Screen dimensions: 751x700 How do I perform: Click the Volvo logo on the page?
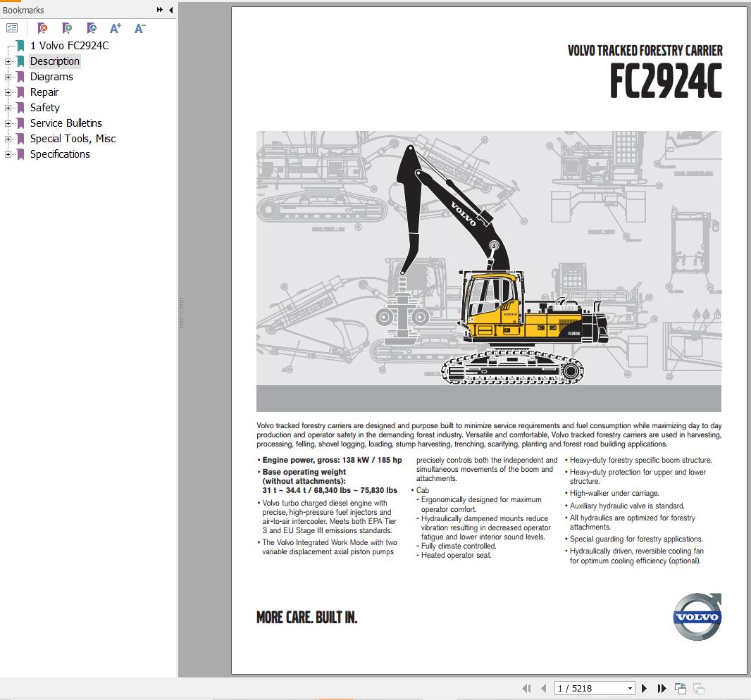[x=697, y=617]
